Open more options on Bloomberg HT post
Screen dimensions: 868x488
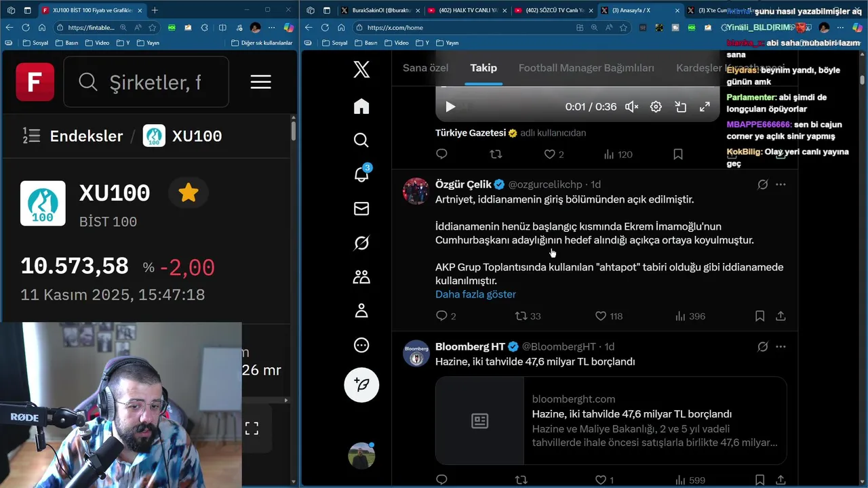coord(781,346)
